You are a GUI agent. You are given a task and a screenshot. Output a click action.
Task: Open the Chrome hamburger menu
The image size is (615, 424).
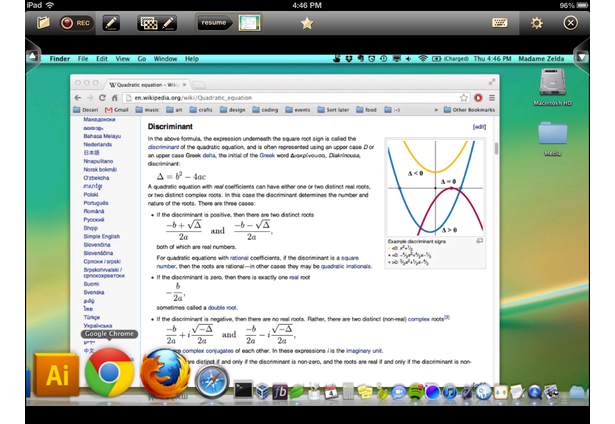[x=492, y=98]
